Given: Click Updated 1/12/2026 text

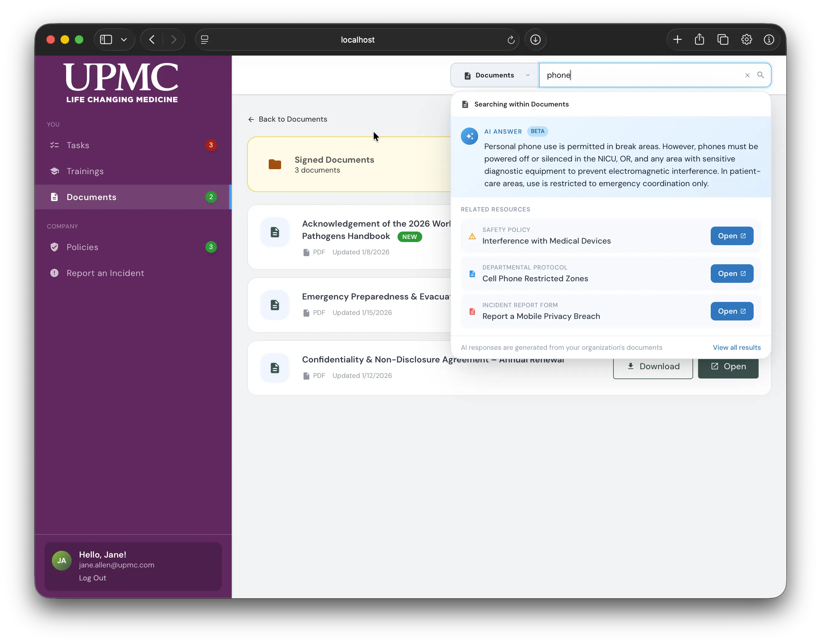Looking at the screenshot, I should 362,376.
